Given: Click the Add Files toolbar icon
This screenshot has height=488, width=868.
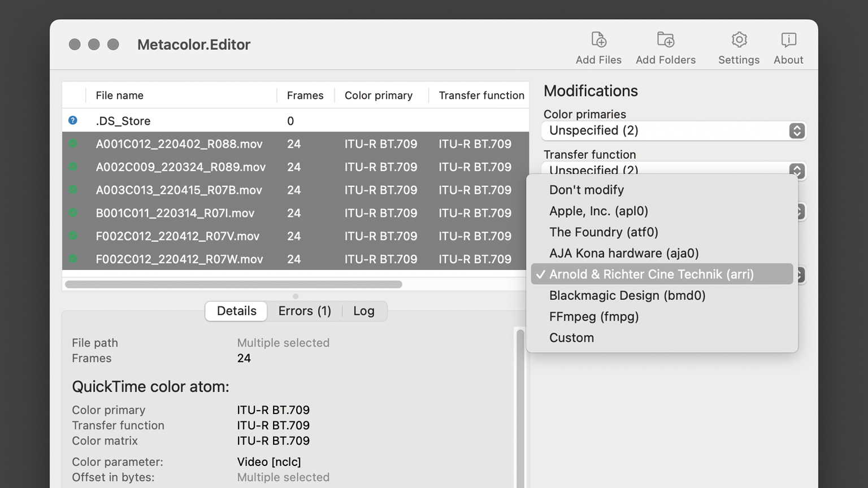Looking at the screenshot, I should pos(598,40).
